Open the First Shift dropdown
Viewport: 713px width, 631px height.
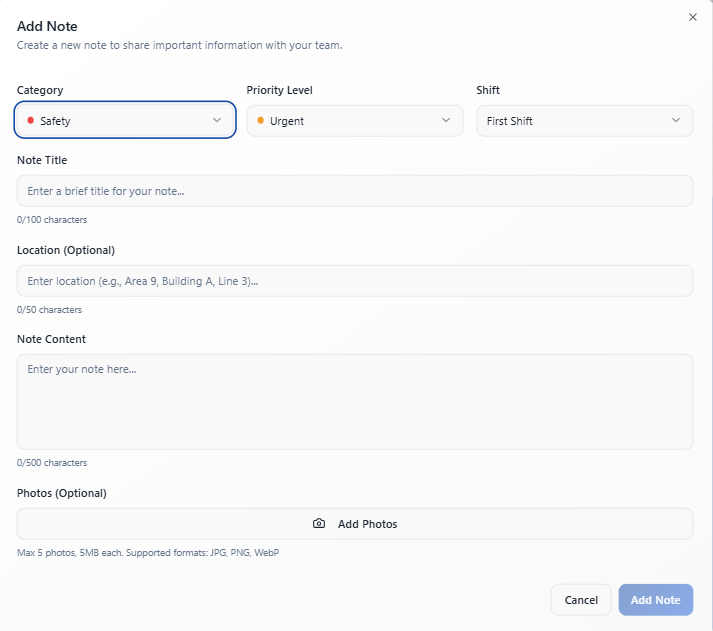click(585, 120)
